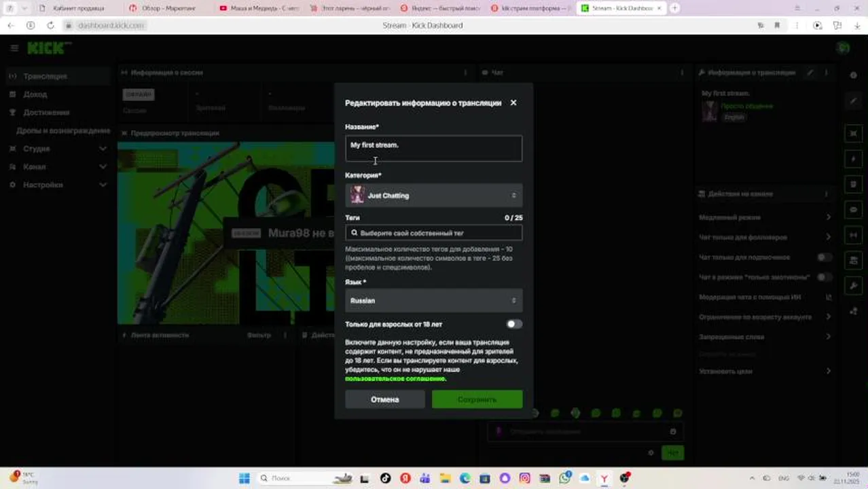Image resolution: width=868 pixels, height=489 pixels.
Task: Reload the page with refresh icon
Action: tap(50, 25)
